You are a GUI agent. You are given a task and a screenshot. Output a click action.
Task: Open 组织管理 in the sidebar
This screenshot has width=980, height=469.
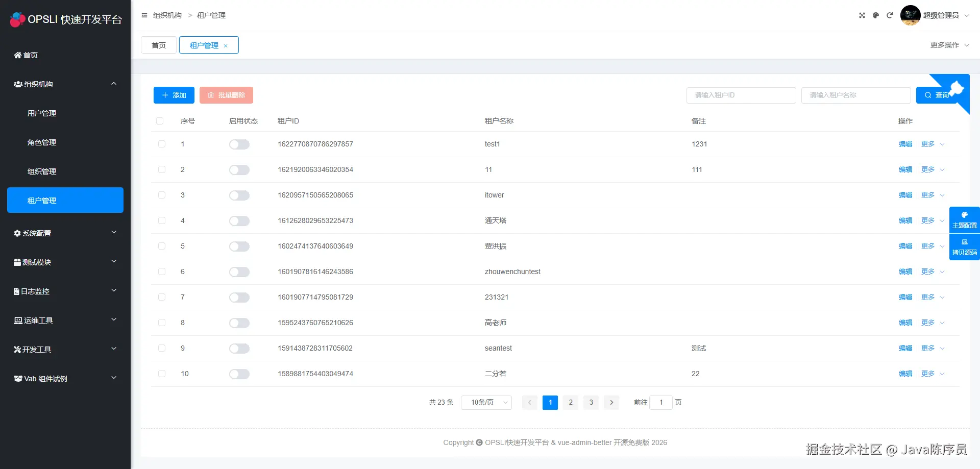tap(65, 171)
